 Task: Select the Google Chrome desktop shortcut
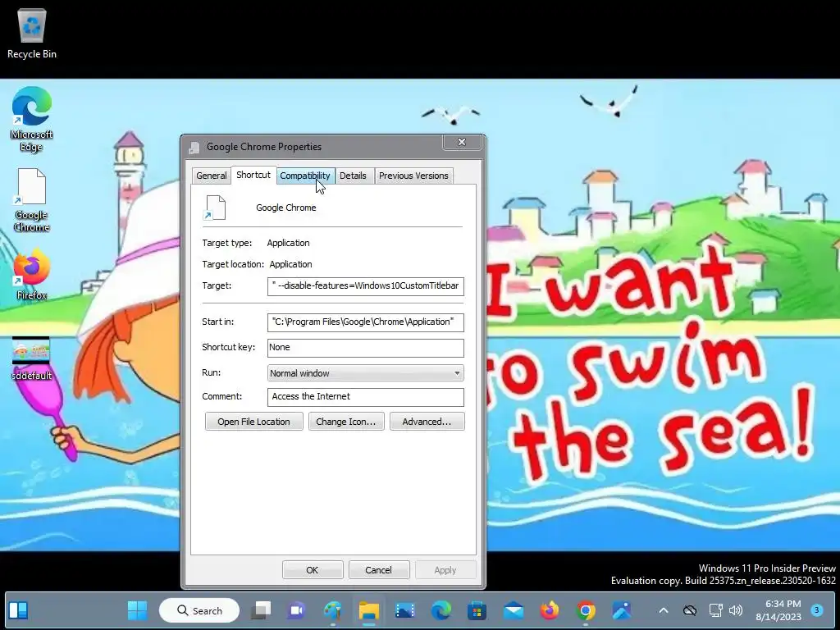click(x=32, y=200)
